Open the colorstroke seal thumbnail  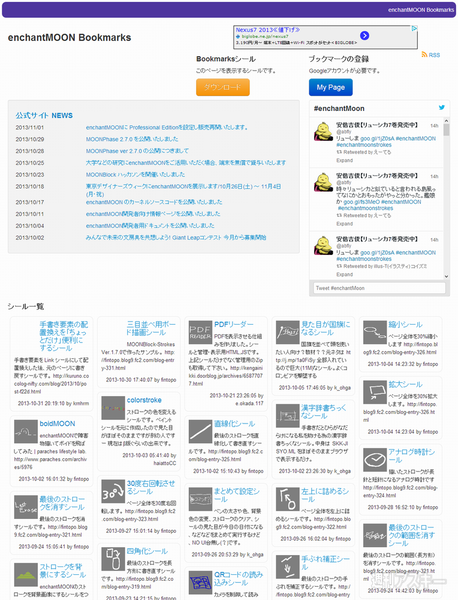click(x=113, y=408)
